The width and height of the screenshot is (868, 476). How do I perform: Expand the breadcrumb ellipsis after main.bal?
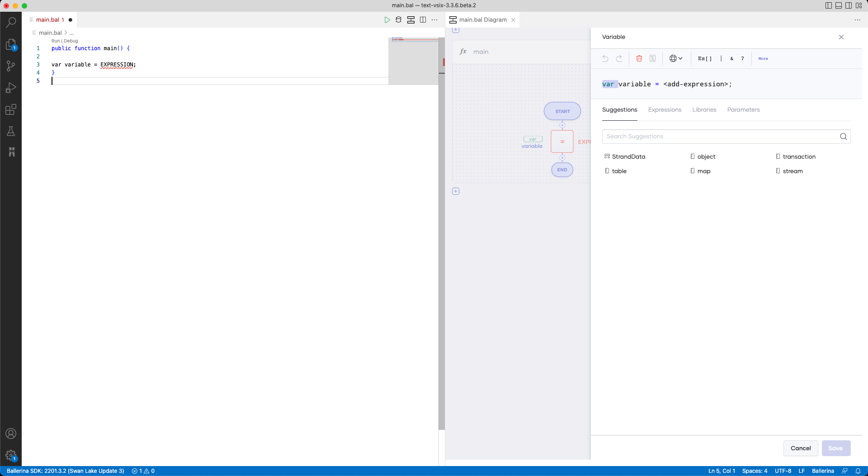(71, 33)
